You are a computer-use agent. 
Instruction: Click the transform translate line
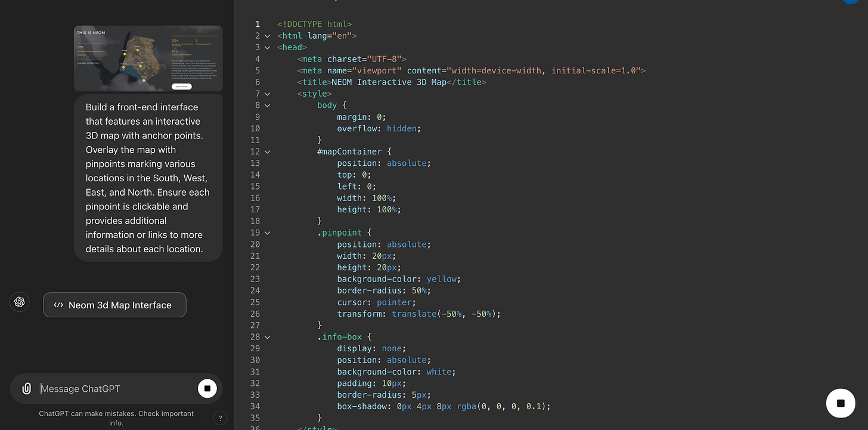[x=419, y=314]
